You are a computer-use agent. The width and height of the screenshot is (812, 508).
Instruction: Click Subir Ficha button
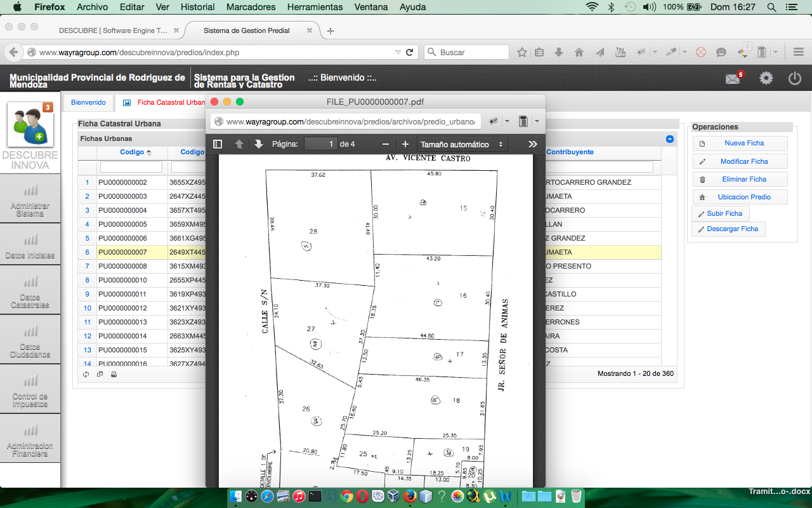pos(720,213)
